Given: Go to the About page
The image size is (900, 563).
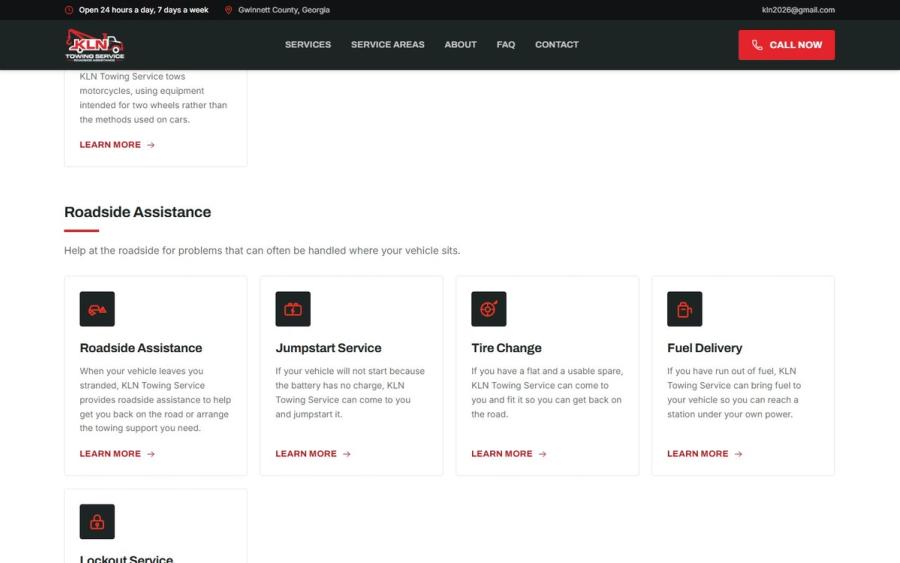Looking at the screenshot, I should pos(460,45).
